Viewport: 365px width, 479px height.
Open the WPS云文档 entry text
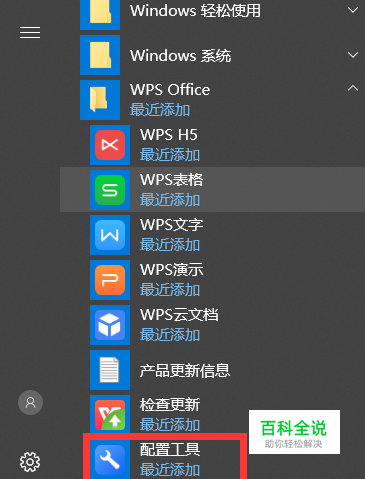point(179,315)
